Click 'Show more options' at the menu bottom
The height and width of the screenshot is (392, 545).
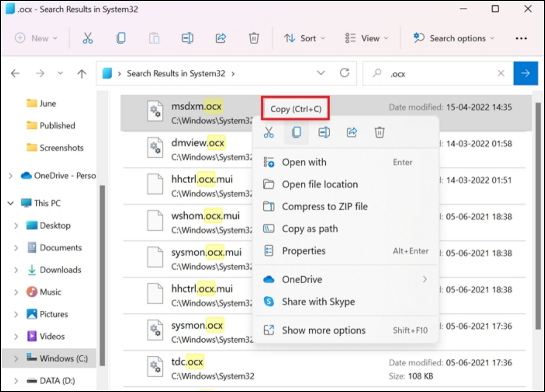[323, 330]
